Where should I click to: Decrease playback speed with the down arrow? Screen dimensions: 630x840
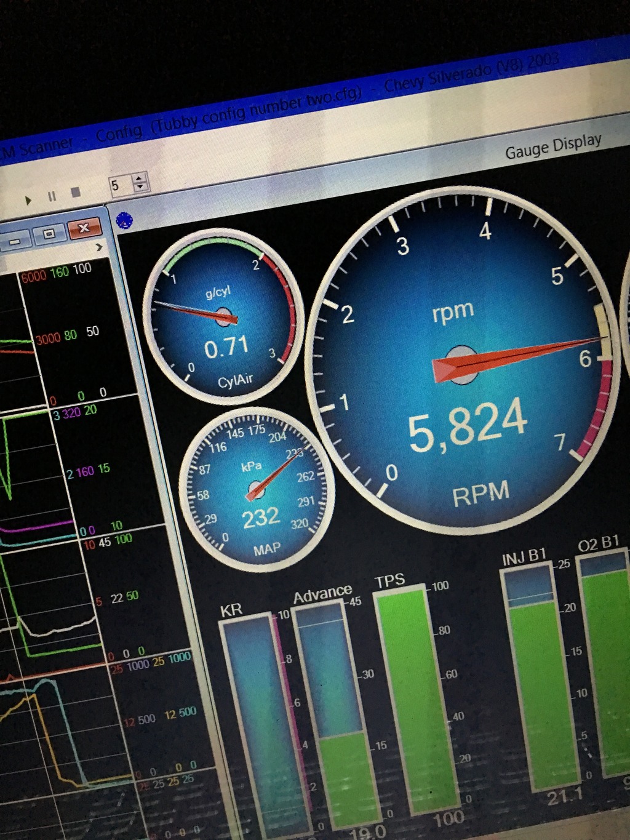point(140,186)
